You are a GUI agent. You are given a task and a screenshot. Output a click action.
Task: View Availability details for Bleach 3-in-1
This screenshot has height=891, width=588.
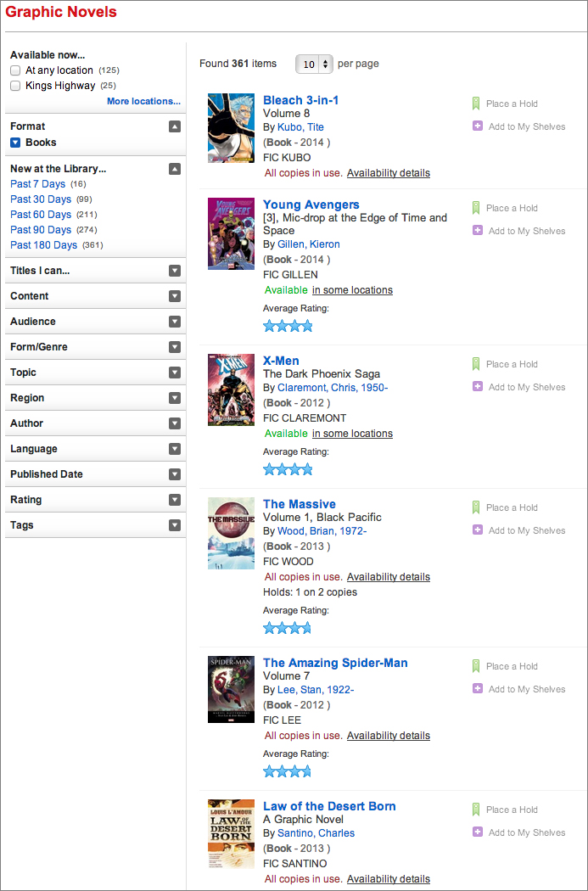coord(389,173)
